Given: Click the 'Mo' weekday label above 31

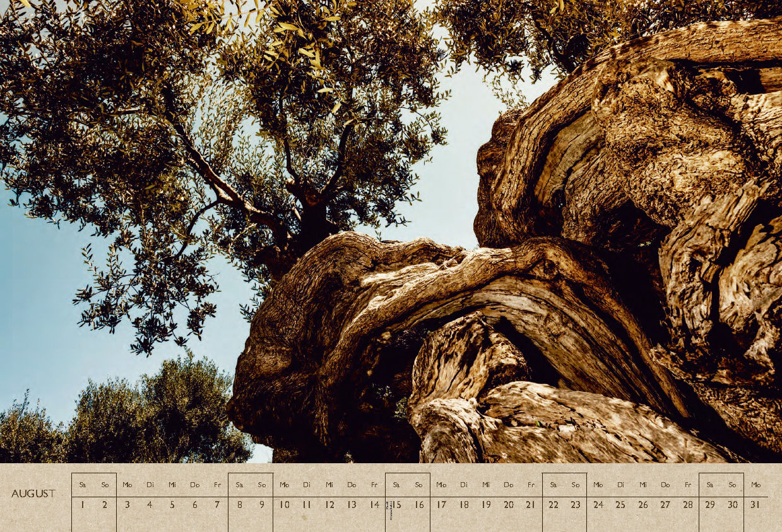Looking at the screenshot, I should click(755, 485).
